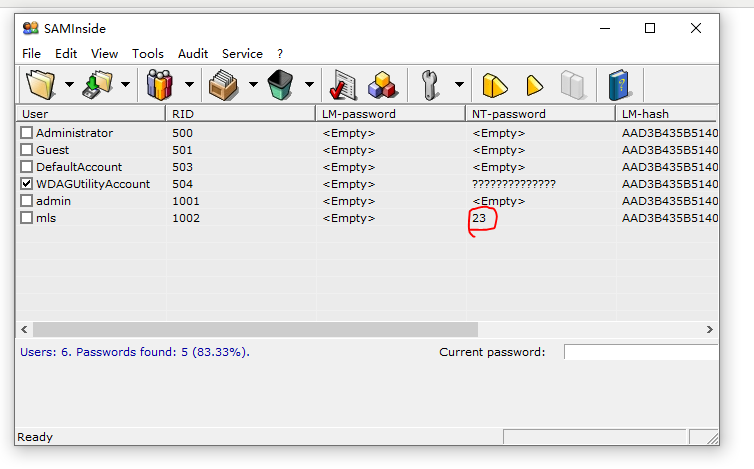Select the DefaultAccount user name
This screenshot has width=754, height=469.
[79, 167]
